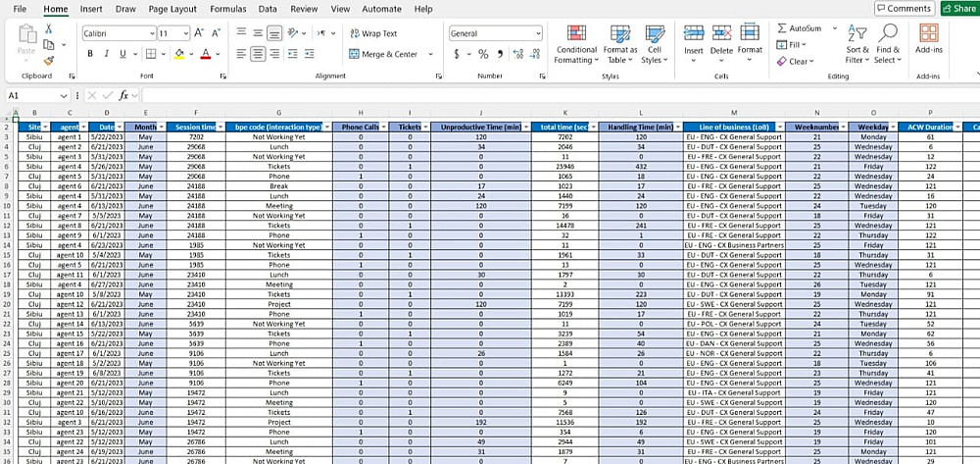Image resolution: width=980 pixels, height=464 pixels.
Task: Open Cell Styles gallery
Action: (655, 44)
